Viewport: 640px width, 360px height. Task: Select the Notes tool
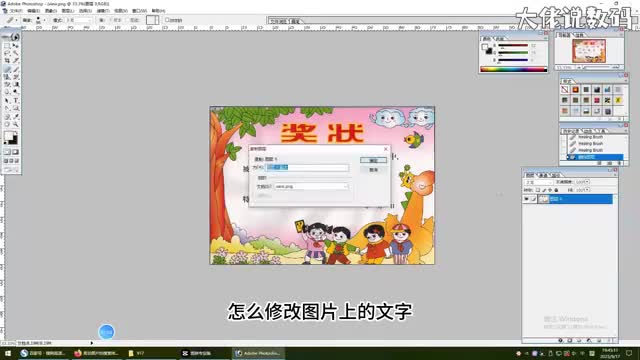[7, 116]
